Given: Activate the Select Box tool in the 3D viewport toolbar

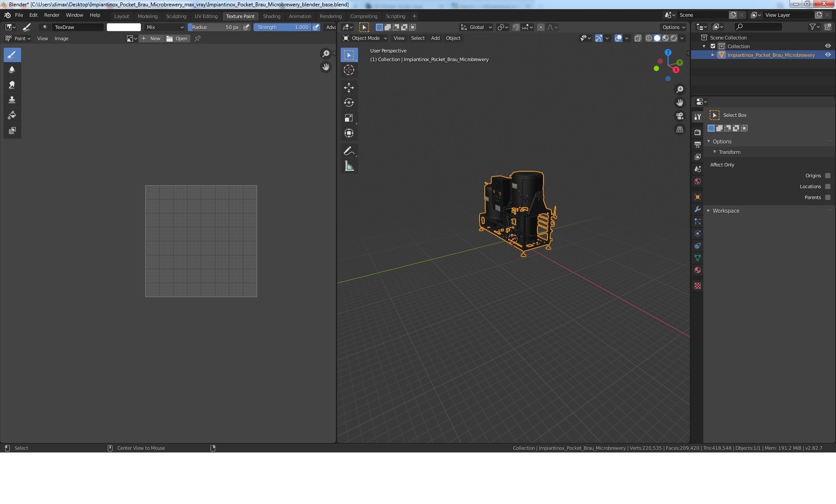Looking at the screenshot, I should pyautogui.click(x=349, y=55).
